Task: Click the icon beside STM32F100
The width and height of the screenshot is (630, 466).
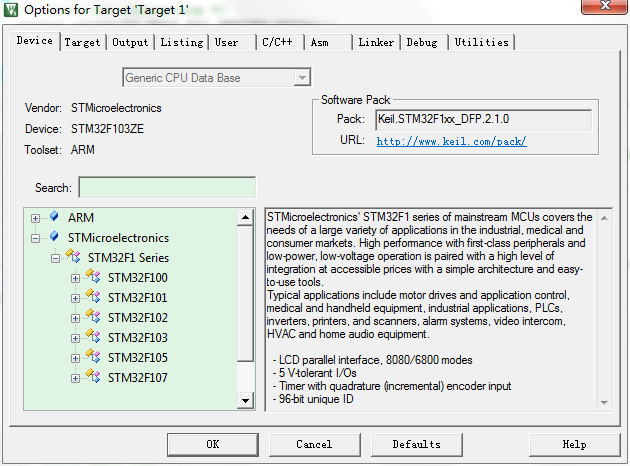Action: (x=93, y=276)
